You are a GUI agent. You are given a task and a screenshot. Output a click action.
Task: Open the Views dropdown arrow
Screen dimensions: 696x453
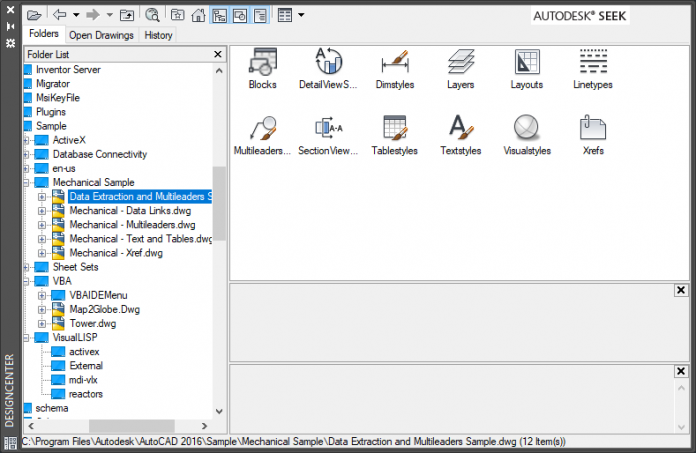pos(301,15)
